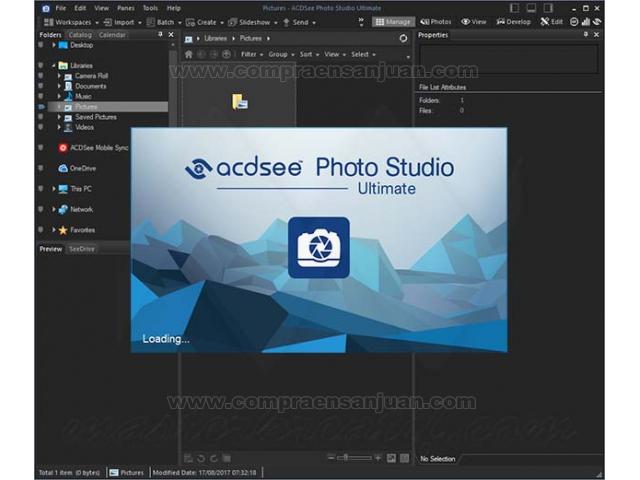The width and height of the screenshot is (640, 480).
Task: Expand the Saved Pictures folder
Action: [x=59, y=117]
